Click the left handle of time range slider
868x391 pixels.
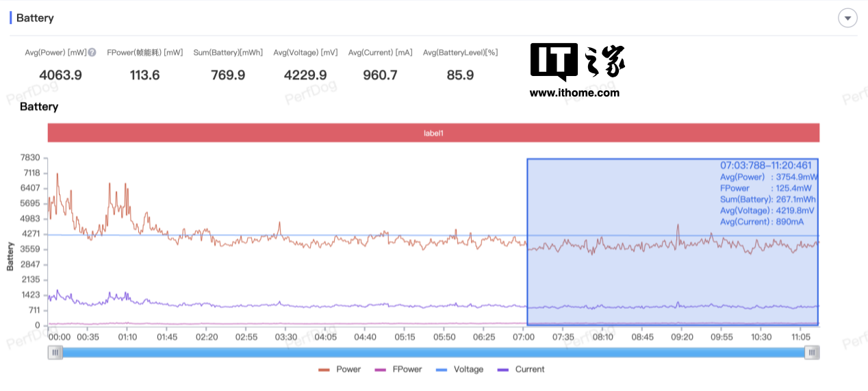[x=55, y=352]
